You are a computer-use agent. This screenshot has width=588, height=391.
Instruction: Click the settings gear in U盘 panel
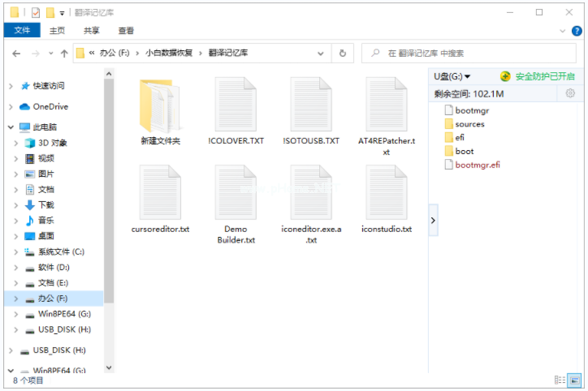[x=570, y=94]
